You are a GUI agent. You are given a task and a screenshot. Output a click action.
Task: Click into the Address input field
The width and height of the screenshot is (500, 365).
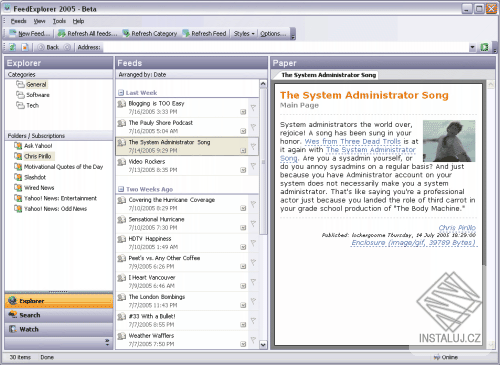[x=285, y=47]
